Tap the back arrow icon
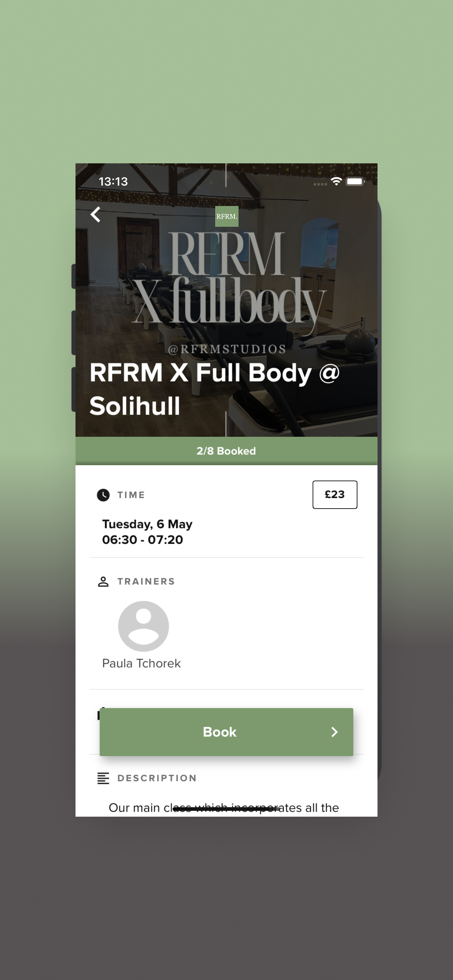The height and width of the screenshot is (980, 453). pyautogui.click(x=96, y=215)
